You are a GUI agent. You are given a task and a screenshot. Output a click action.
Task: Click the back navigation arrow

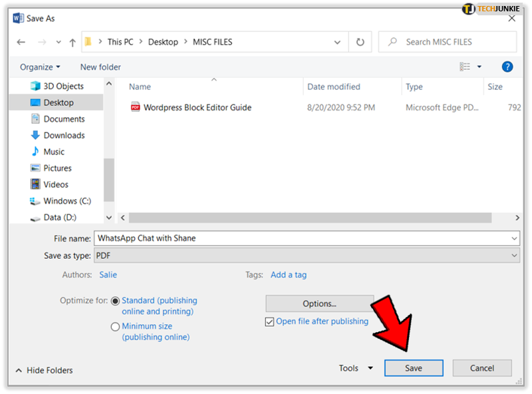pyautogui.click(x=21, y=42)
